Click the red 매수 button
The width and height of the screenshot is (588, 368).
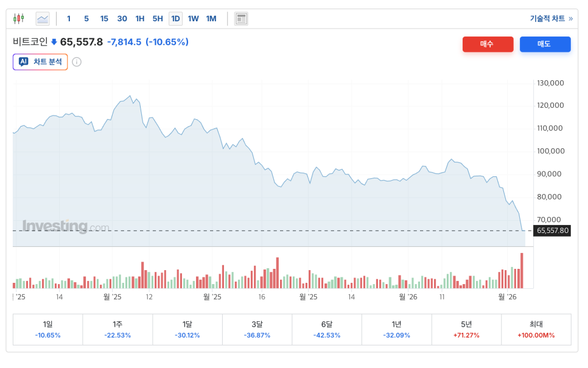click(488, 44)
